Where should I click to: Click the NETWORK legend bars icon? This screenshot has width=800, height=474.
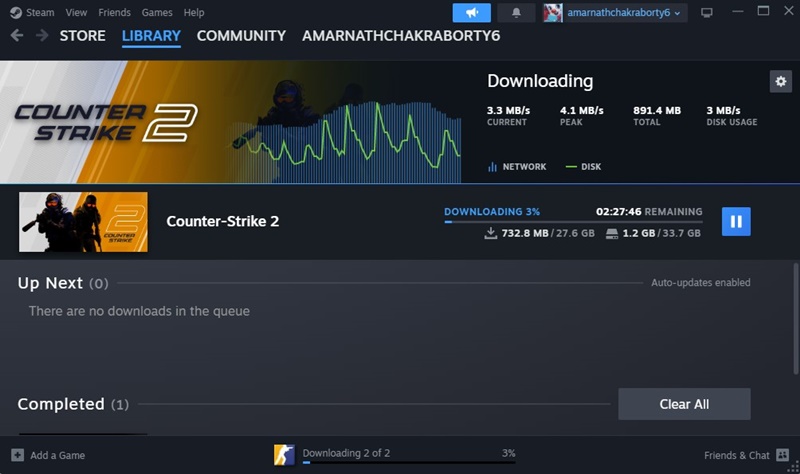click(x=492, y=167)
